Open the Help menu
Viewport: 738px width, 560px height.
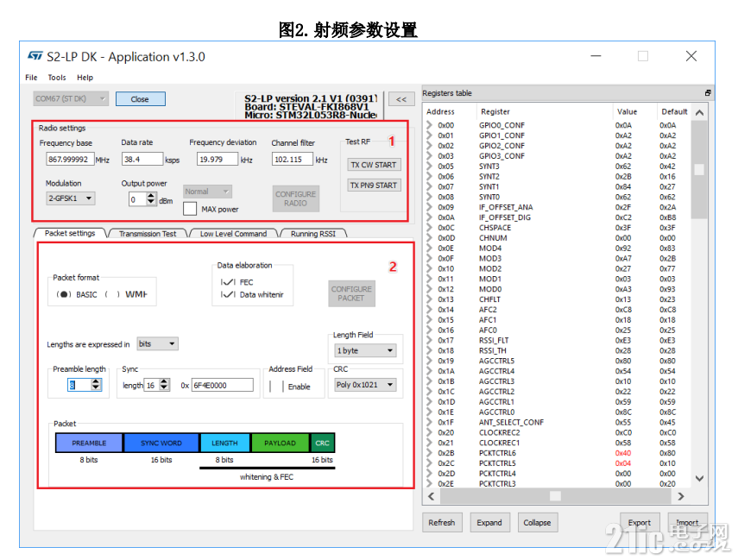coord(85,78)
